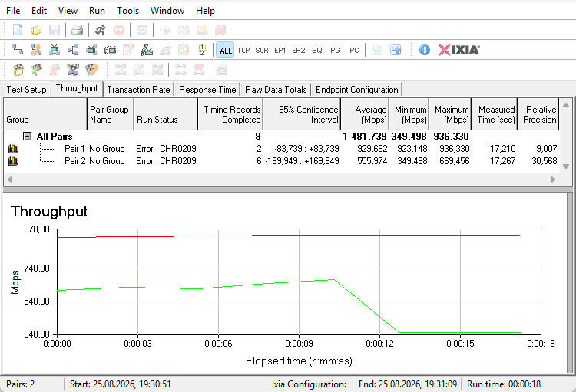Screen dimensions: 576x392
Task: Click the Add Video Multicast Group icon
Action: pos(91,50)
